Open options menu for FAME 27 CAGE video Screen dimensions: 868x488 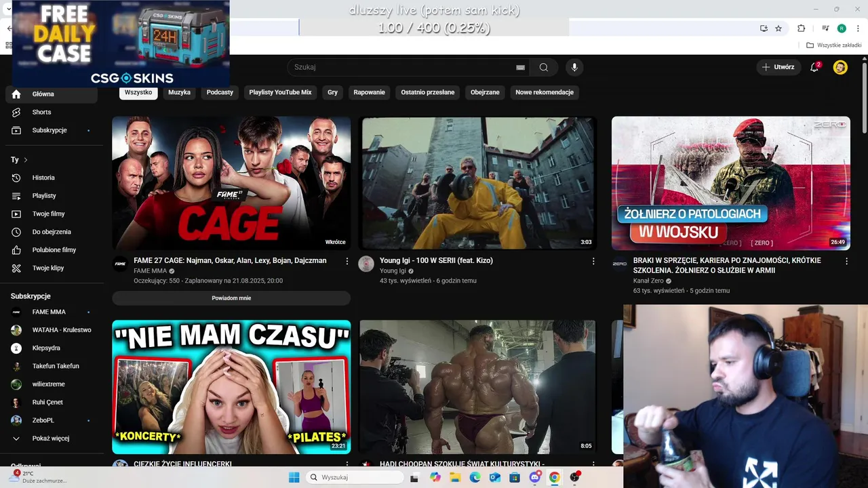point(347,261)
